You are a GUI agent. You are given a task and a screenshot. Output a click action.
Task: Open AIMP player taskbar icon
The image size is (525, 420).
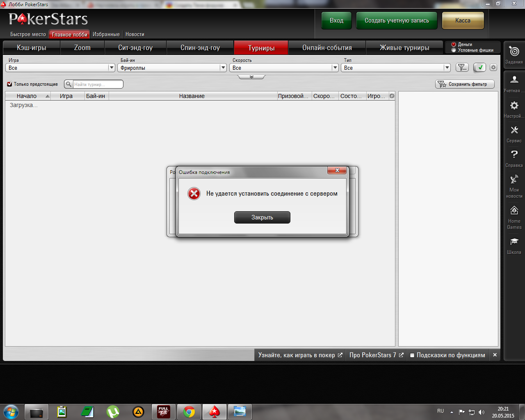pos(138,412)
